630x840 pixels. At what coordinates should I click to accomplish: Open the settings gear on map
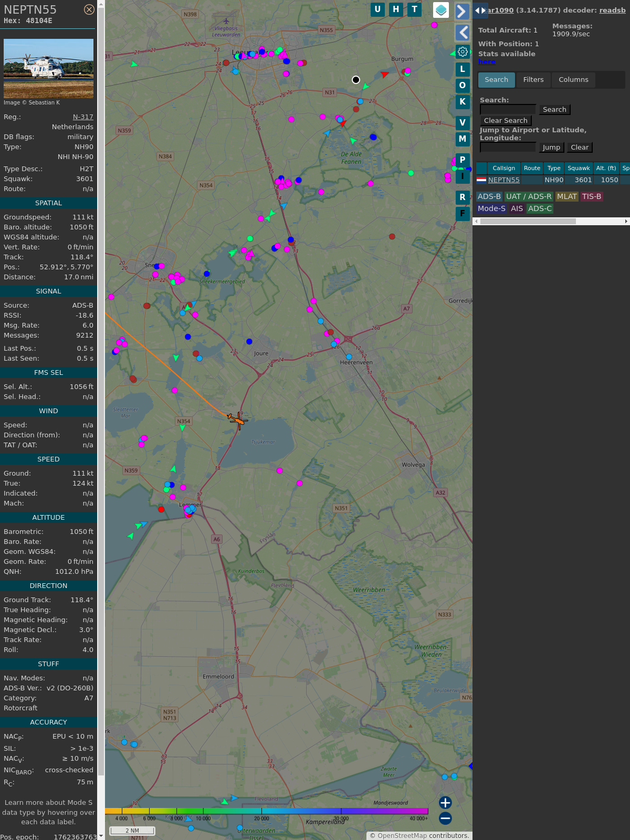pyautogui.click(x=463, y=51)
